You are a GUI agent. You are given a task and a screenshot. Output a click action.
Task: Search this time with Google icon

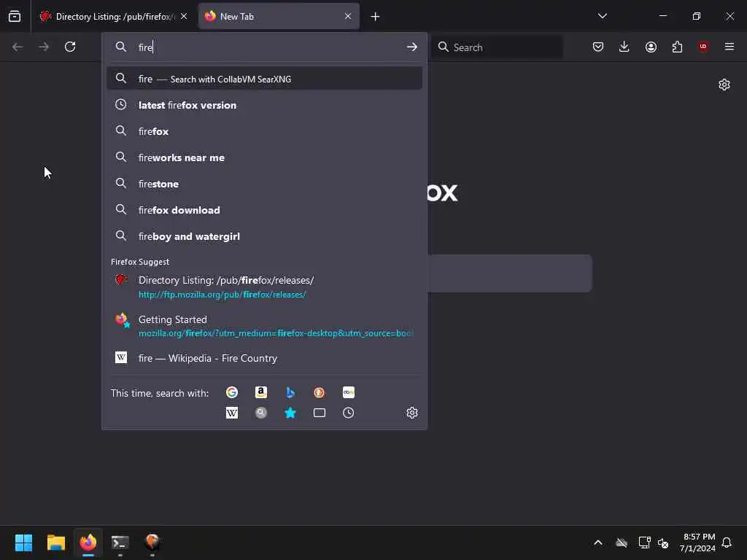[x=232, y=392]
